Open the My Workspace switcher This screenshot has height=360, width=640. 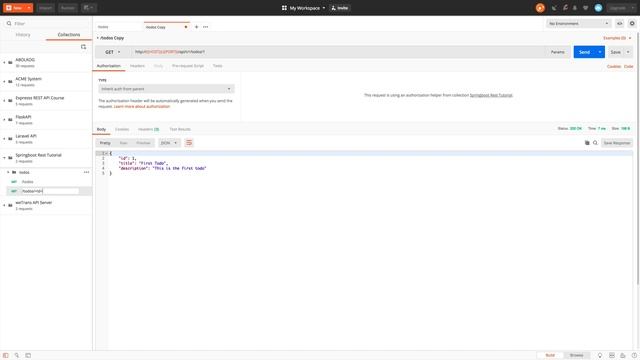coord(303,8)
